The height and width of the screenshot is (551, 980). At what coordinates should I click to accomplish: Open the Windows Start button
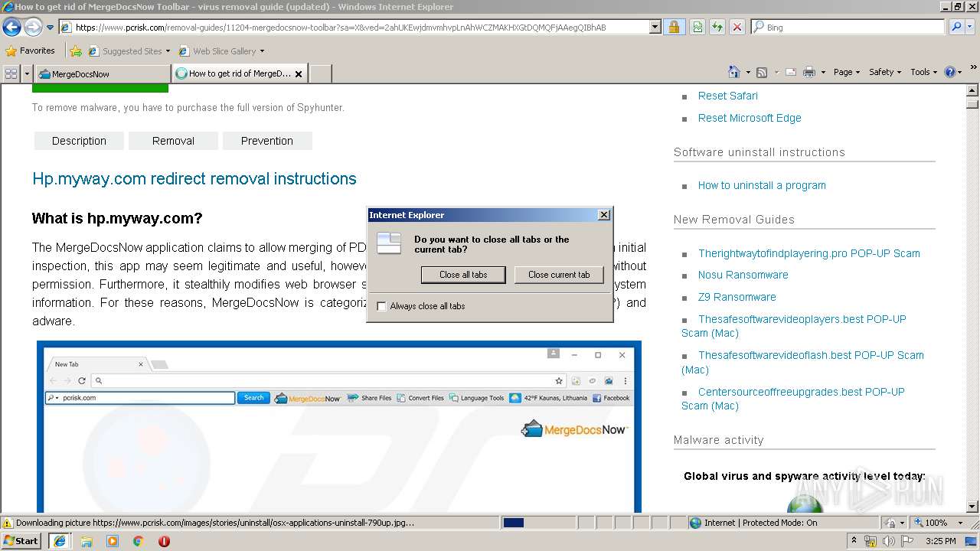tap(21, 541)
